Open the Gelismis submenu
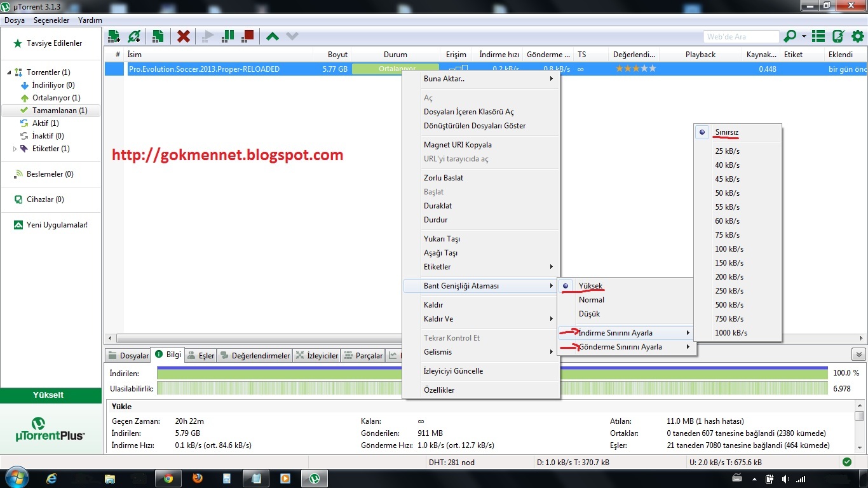This screenshot has width=868, height=488. (481, 352)
